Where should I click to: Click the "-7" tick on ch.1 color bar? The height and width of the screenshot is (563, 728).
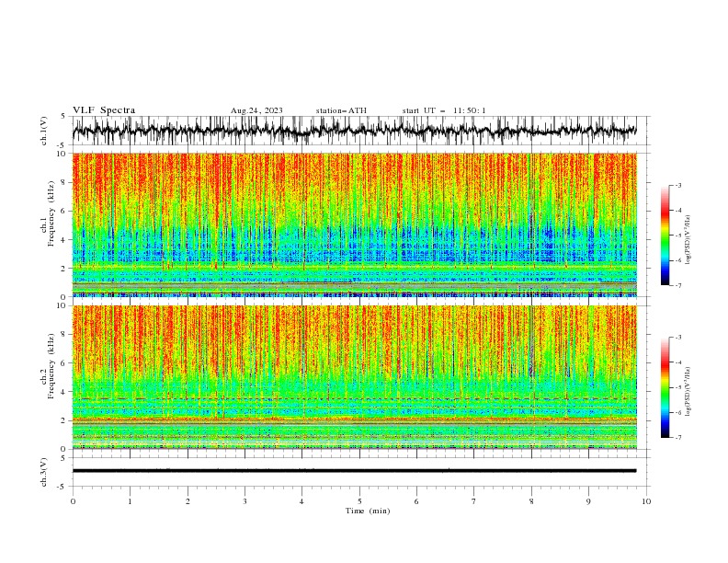click(677, 285)
